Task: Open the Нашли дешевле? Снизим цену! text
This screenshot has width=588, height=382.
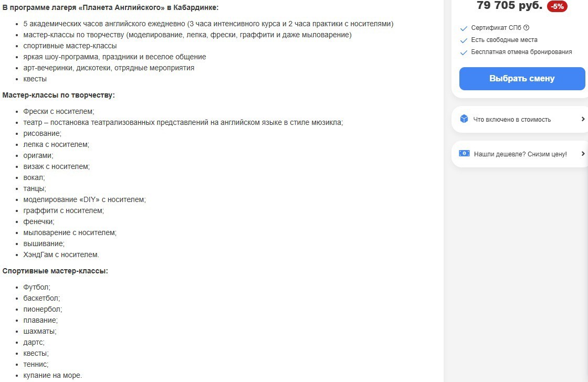Action: coord(520,154)
